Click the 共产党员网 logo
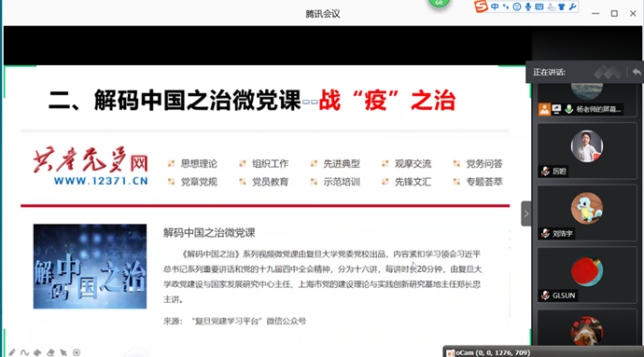Viewport: 644px width, 357px height. [x=91, y=160]
